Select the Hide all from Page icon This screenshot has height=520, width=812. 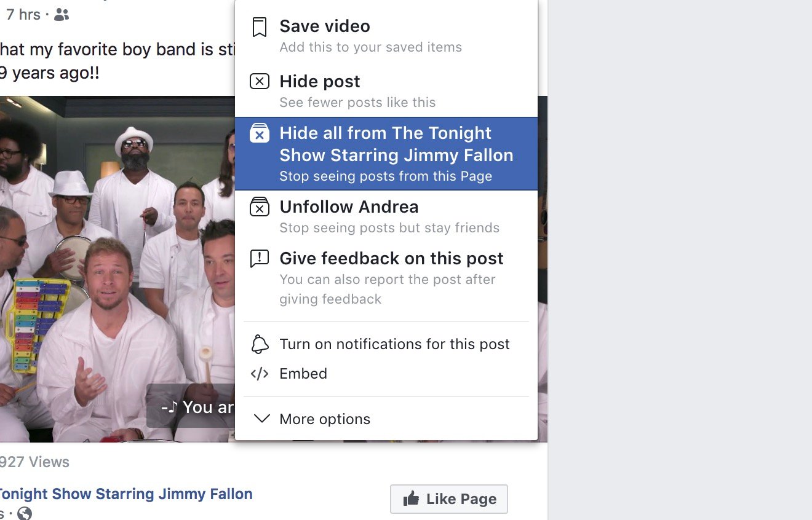click(x=259, y=133)
